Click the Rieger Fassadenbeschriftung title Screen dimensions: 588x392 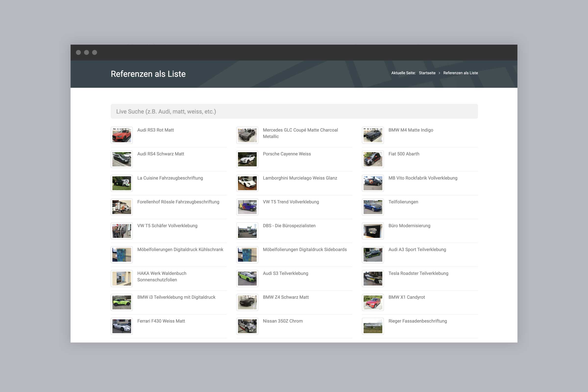(417, 321)
